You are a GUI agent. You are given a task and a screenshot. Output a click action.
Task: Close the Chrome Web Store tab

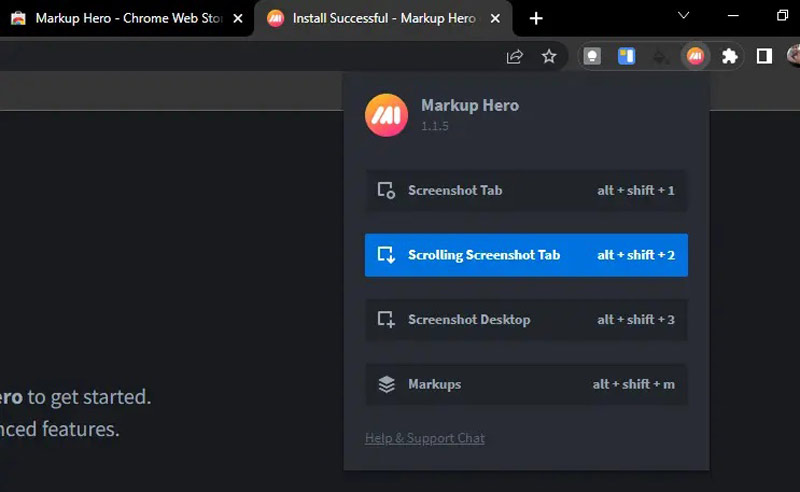coord(238,18)
